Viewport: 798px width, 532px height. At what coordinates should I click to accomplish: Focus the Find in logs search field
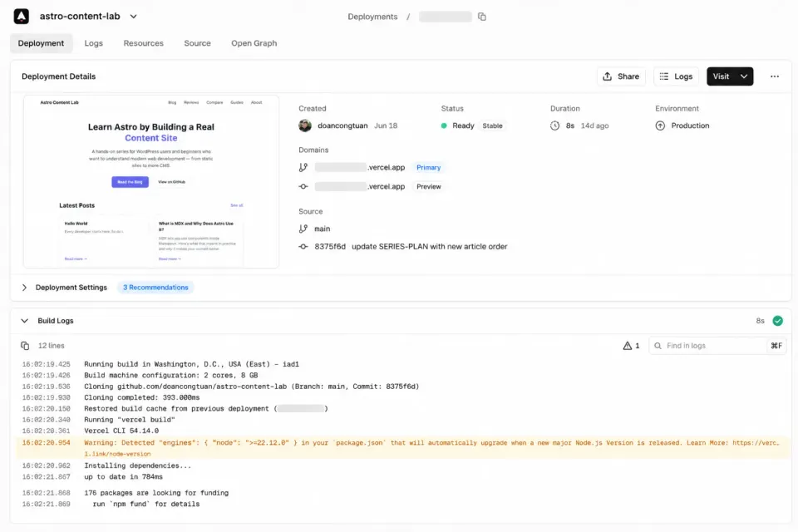click(x=717, y=346)
